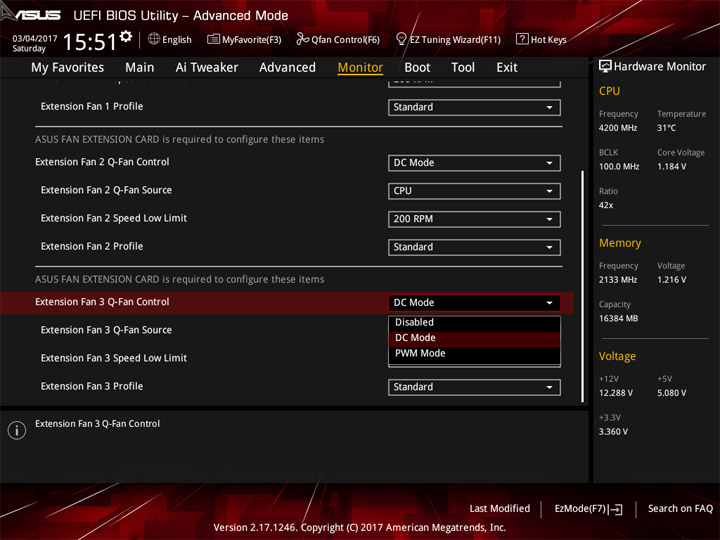Collapse the Extension Fan 3 Q-Fan Control dropdown

click(x=474, y=303)
